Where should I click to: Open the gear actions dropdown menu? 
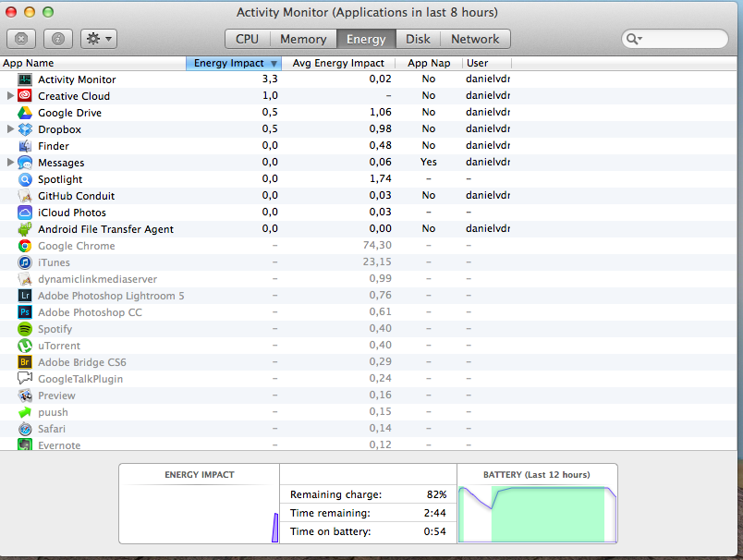point(99,39)
